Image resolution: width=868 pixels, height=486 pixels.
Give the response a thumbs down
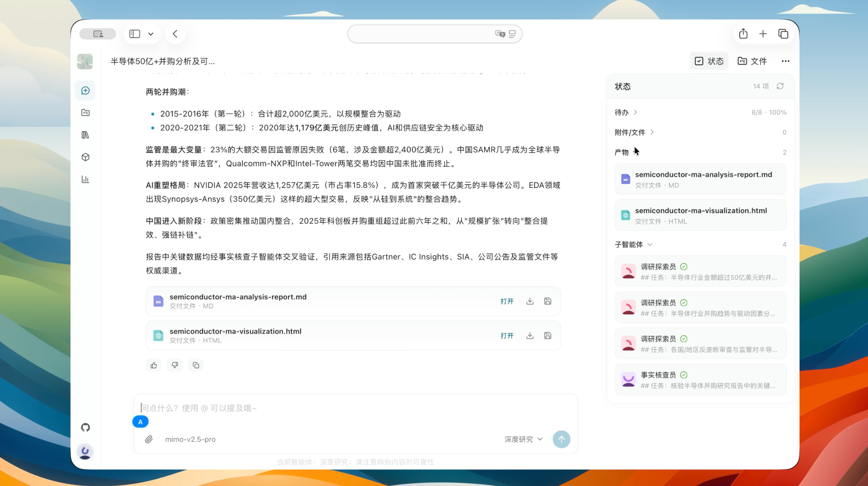coord(174,365)
